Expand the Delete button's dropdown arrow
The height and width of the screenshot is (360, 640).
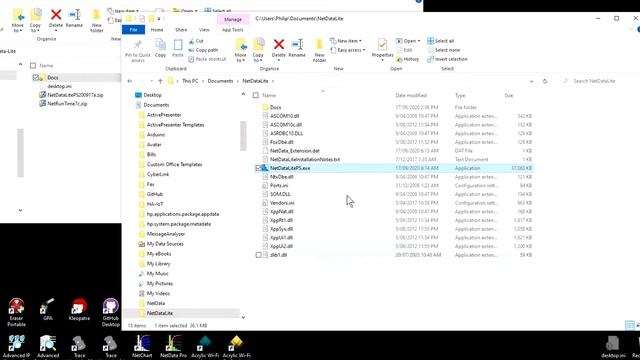[x=279, y=60]
